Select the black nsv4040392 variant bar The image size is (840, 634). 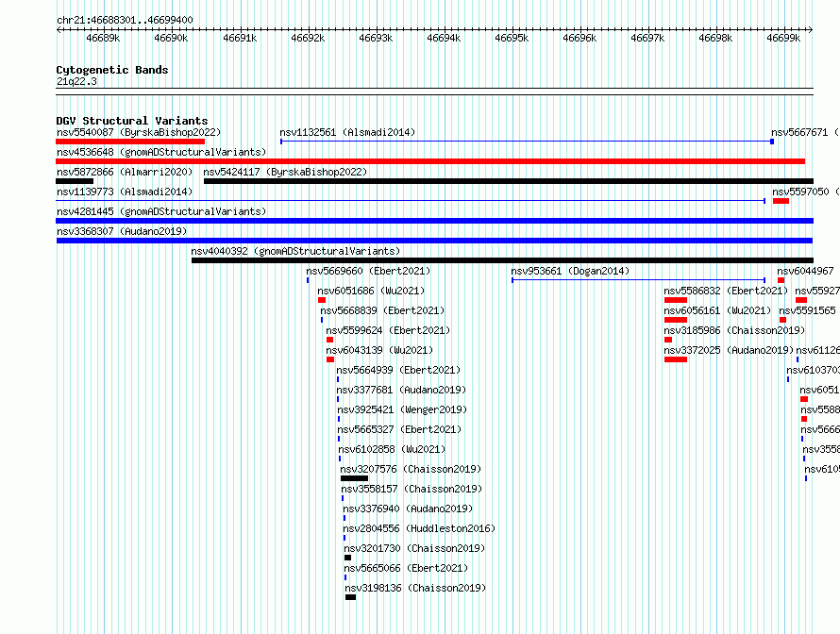(502, 260)
